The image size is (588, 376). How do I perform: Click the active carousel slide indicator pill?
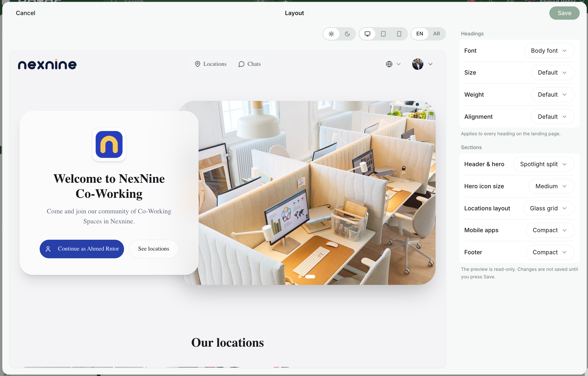point(310,277)
